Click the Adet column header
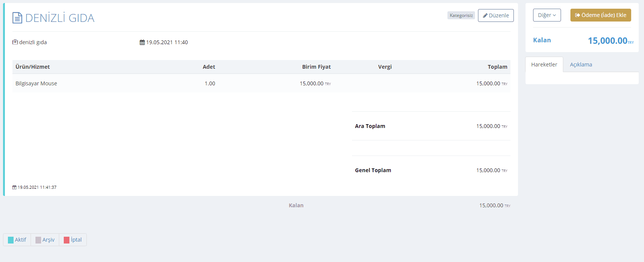 (209, 67)
